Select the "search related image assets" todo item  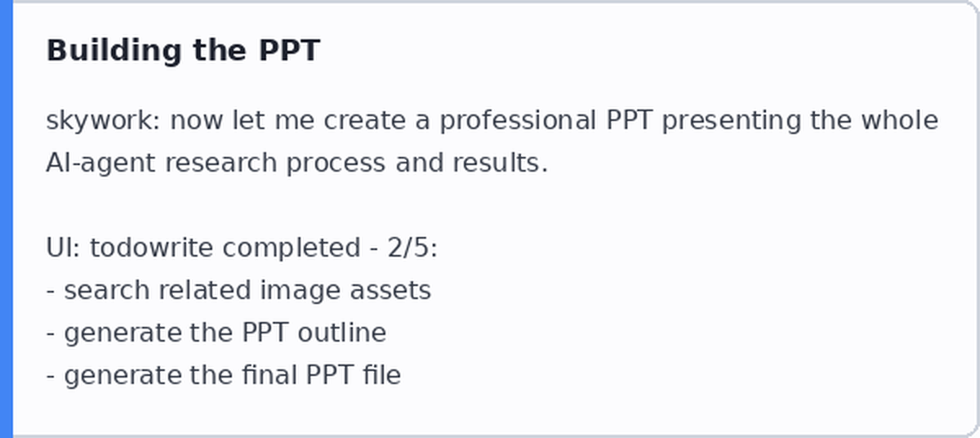pyautogui.click(x=247, y=290)
